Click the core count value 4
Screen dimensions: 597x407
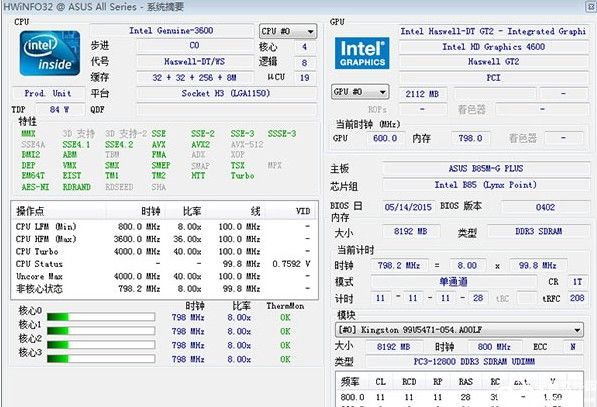305,47
